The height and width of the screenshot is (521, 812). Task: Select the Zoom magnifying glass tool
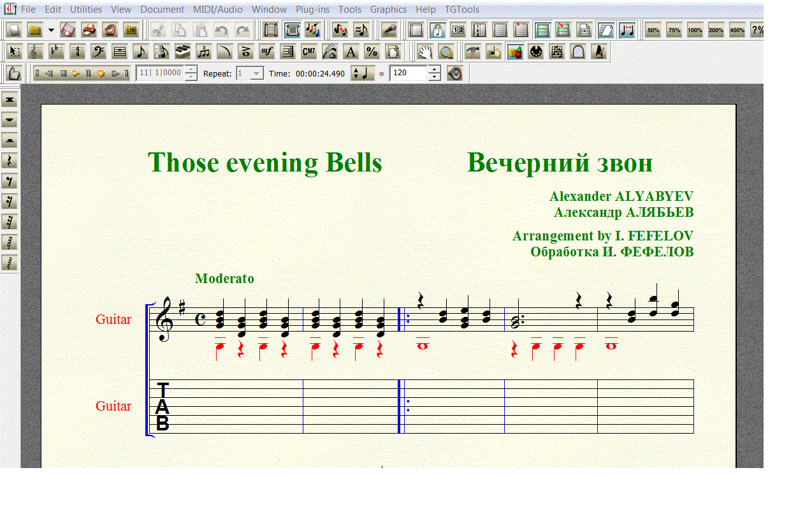coord(446,52)
